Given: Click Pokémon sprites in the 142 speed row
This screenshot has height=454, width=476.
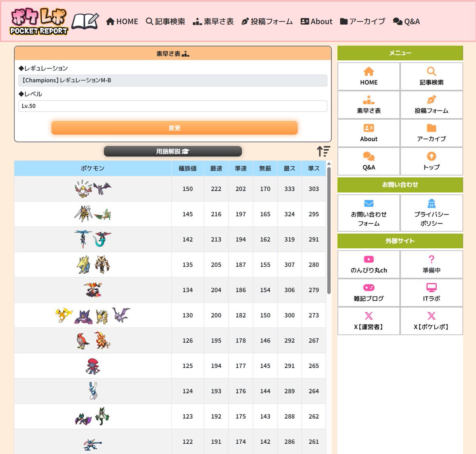Looking at the screenshot, I should (x=93, y=239).
